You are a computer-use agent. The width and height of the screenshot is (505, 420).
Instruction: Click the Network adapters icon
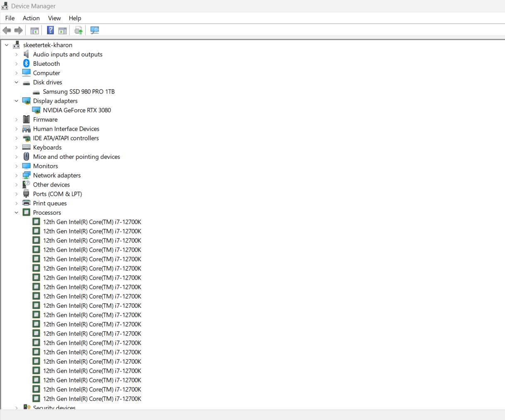click(x=26, y=175)
